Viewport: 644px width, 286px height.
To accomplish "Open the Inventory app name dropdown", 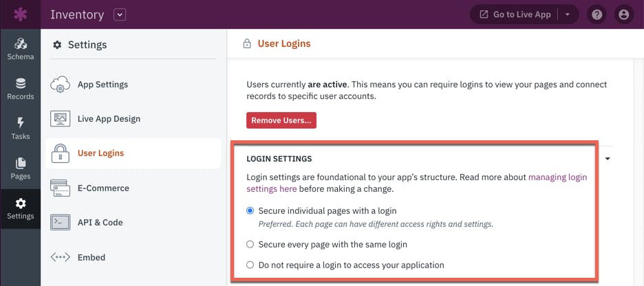I will coord(120,14).
